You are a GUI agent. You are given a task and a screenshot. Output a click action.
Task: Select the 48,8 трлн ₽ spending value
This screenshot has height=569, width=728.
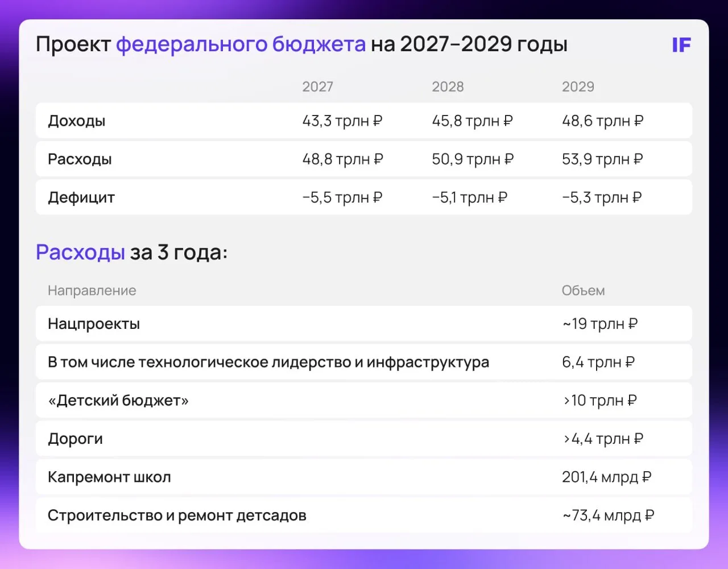pos(342,159)
